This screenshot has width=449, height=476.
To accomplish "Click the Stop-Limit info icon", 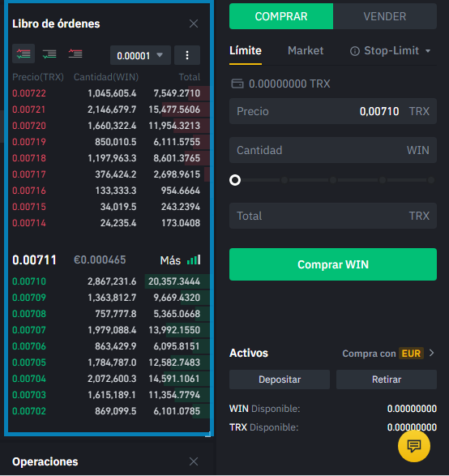I will 355,51.
